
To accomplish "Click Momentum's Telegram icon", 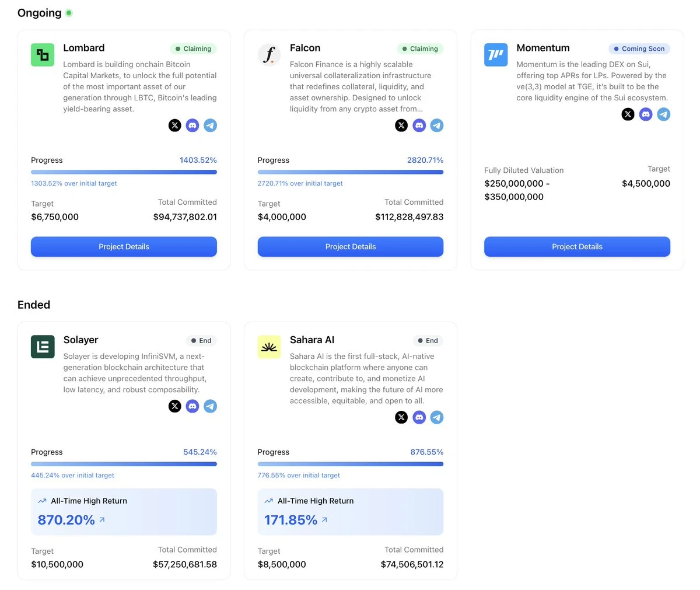I will click(663, 114).
